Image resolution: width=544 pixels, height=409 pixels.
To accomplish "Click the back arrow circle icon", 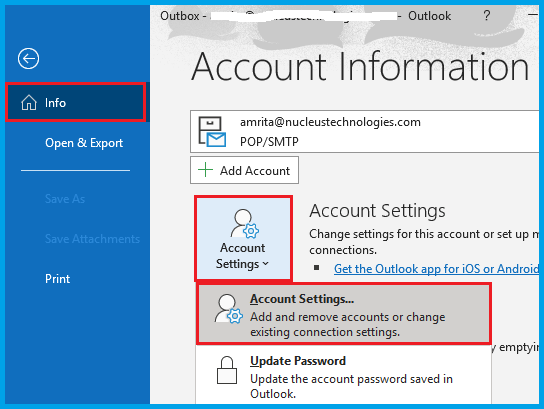I will pyautogui.click(x=28, y=58).
